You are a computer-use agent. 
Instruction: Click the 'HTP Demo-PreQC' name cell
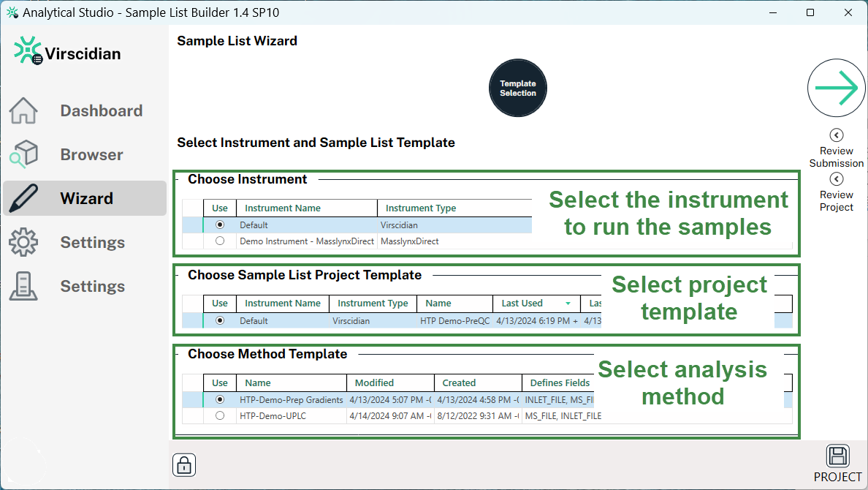tap(454, 320)
